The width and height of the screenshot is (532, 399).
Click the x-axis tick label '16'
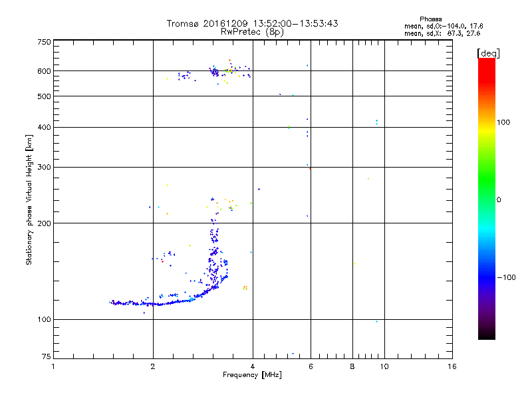[x=452, y=366]
